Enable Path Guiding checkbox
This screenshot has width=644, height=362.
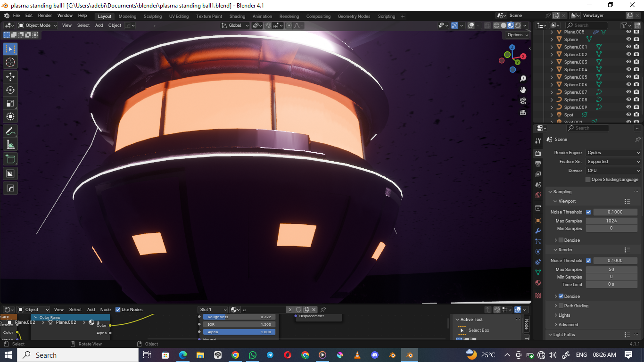pyautogui.click(x=561, y=306)
